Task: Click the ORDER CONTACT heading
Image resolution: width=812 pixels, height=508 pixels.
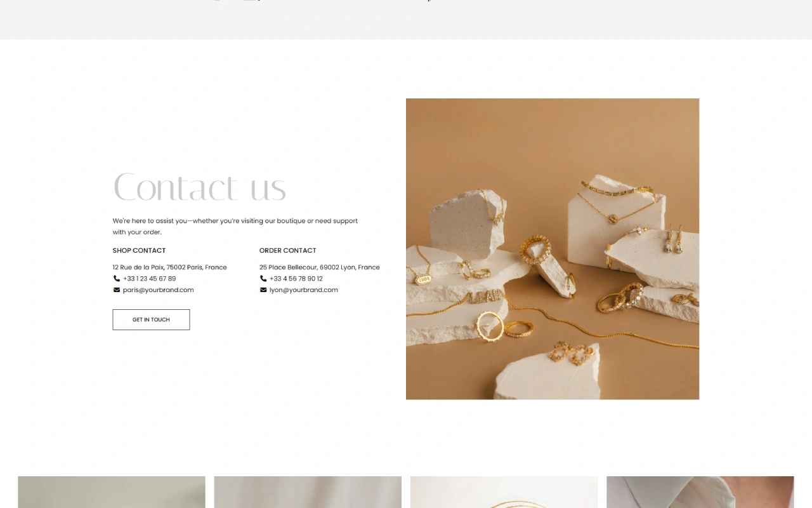Action: pos(288,251)
